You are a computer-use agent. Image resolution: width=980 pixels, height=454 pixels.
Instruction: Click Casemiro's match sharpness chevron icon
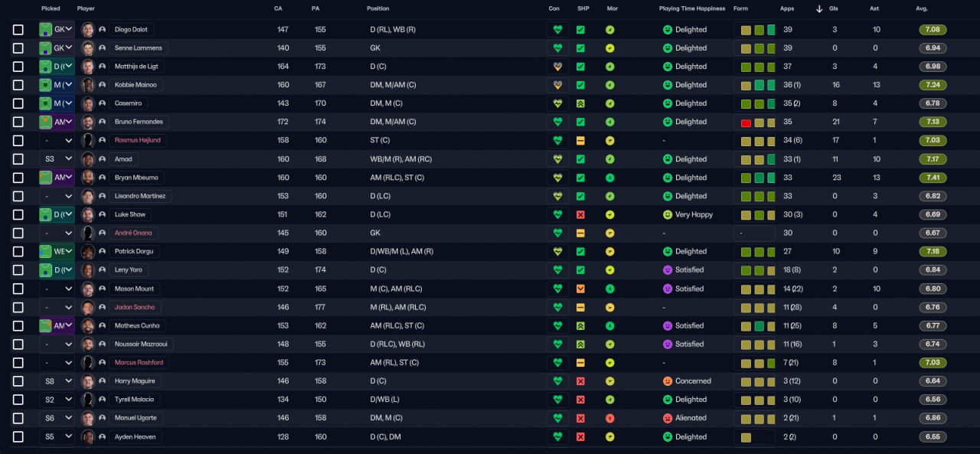click(x=580, y=103)
